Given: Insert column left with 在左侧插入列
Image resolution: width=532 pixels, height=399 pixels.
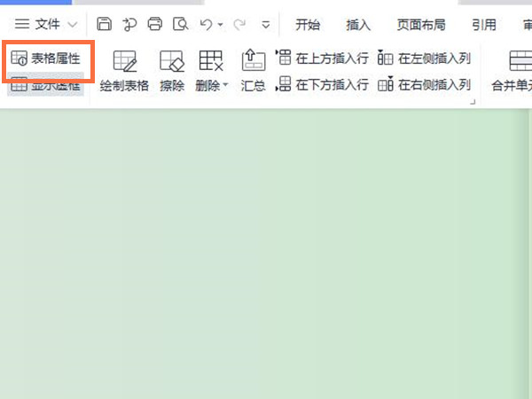Looking at the screenshot, I should click(x=424, y=59).
